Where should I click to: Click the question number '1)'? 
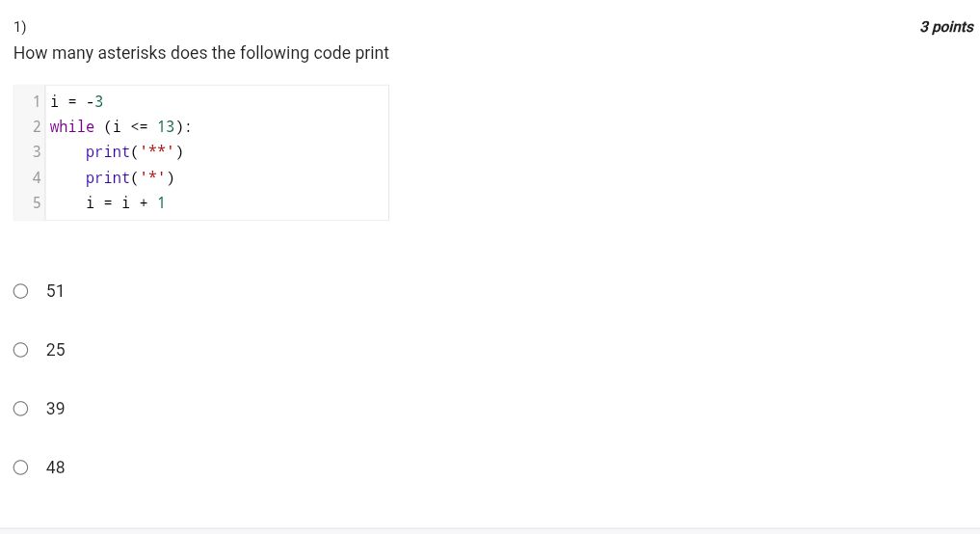click(20, 27)
